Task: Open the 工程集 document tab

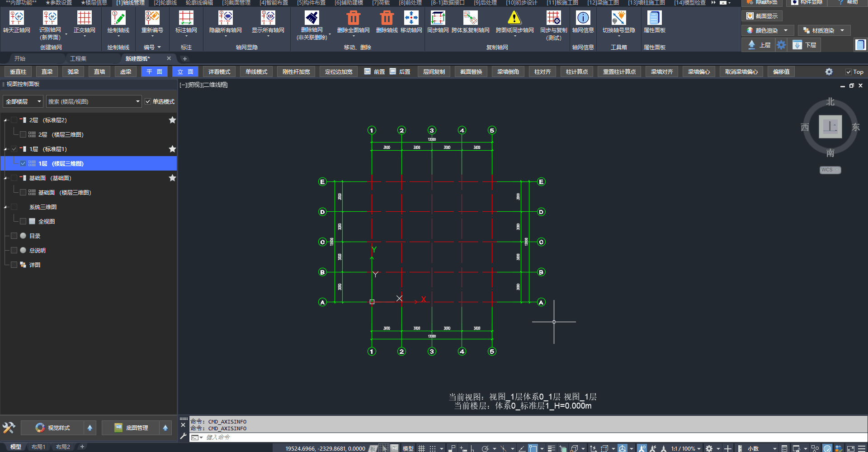Action: click(78, 59)
